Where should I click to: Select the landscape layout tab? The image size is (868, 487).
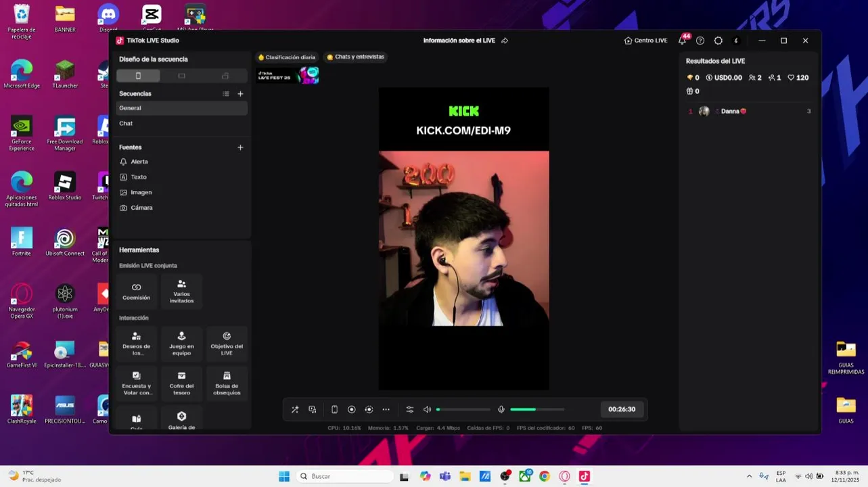(x=181, y=76)
